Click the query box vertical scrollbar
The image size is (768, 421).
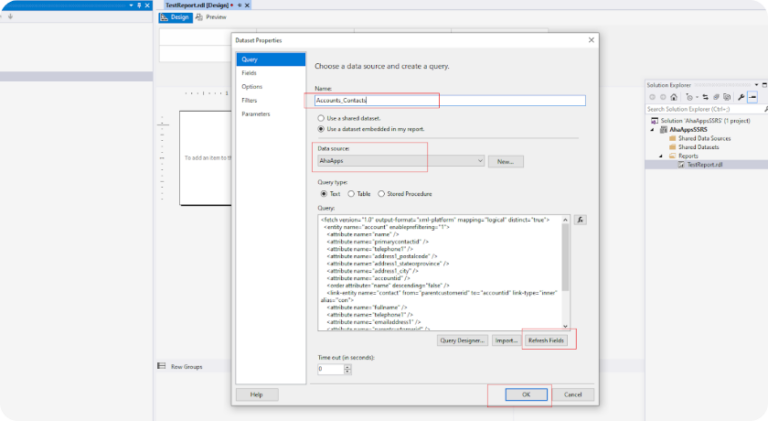(566, 270)
